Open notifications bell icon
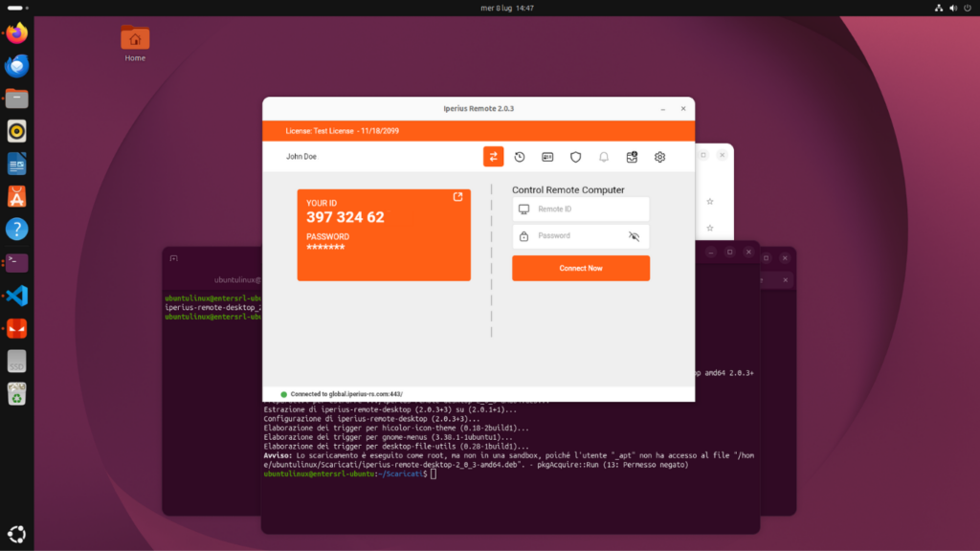980x551 pixels. tap(604, 157)
